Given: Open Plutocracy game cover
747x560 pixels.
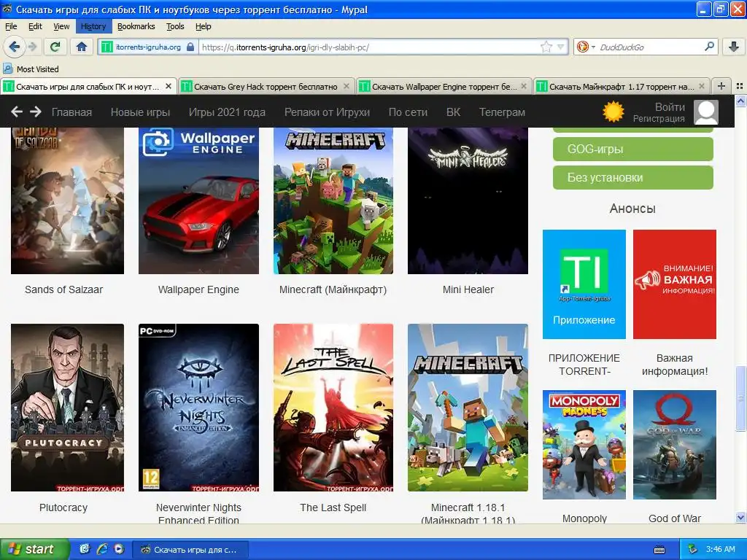Looking at the screenshot, I should click(67, 408).
